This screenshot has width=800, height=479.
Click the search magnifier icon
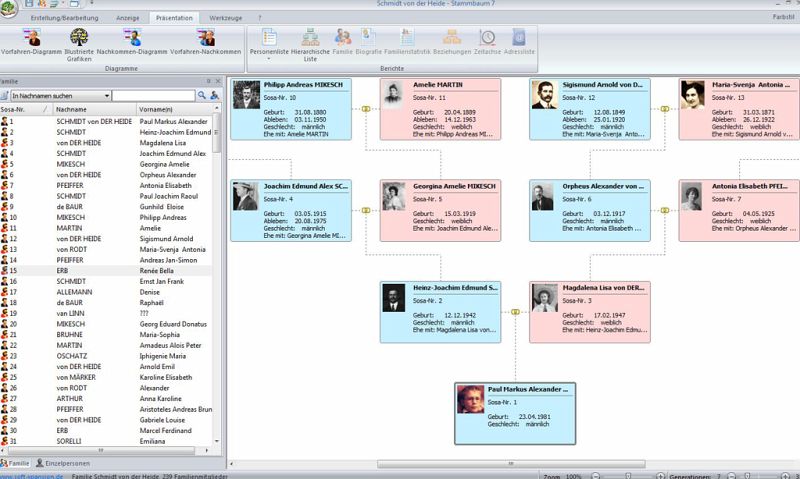[201, 95]
